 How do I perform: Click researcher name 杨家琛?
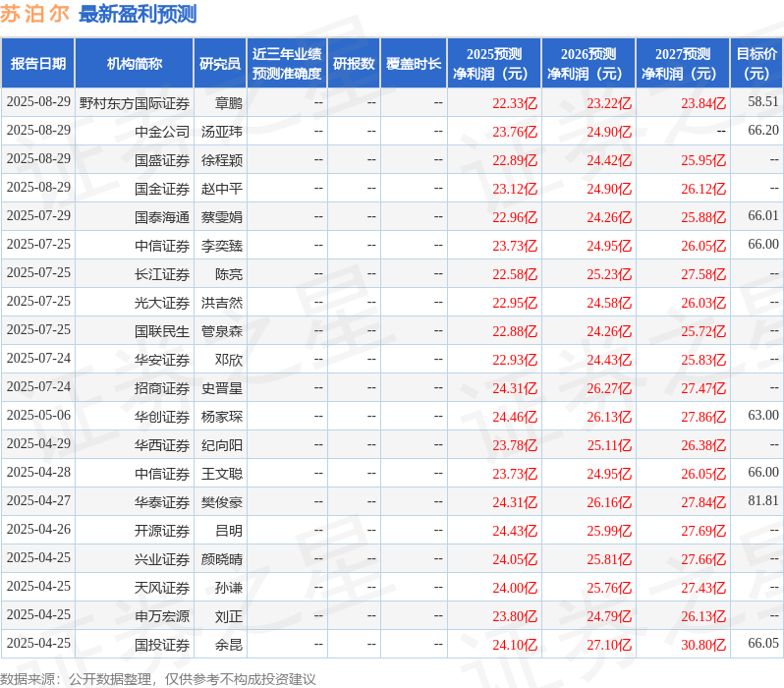221,417
